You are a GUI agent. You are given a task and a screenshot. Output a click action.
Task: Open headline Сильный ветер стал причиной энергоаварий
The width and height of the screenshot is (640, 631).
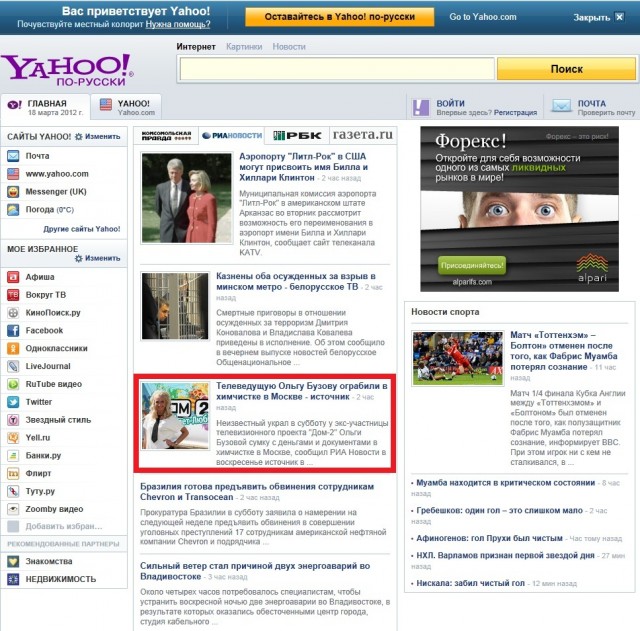[x=255, y=571]
